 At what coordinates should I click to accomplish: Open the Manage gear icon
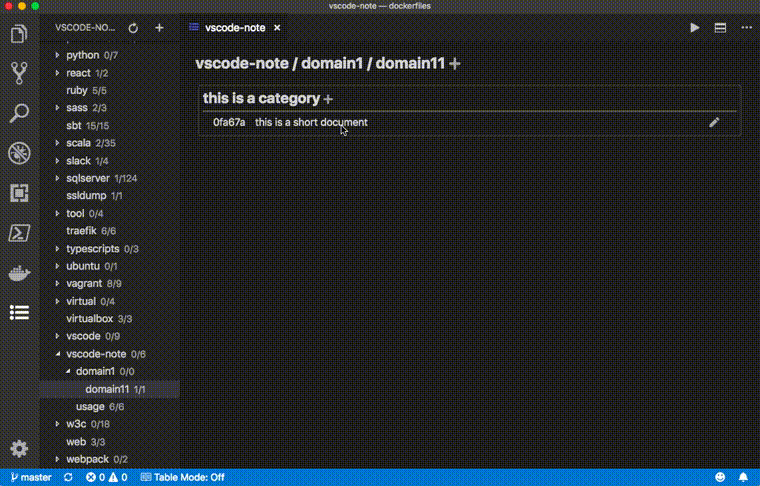pos(19,449)
